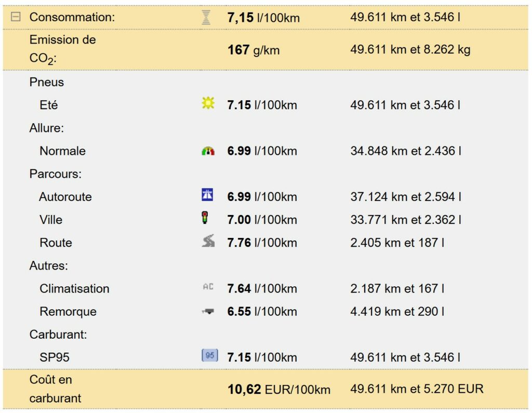Screen dimensions: 532x413
Task: Click the winding road Route icon
Action: click(x=208, y=241)
